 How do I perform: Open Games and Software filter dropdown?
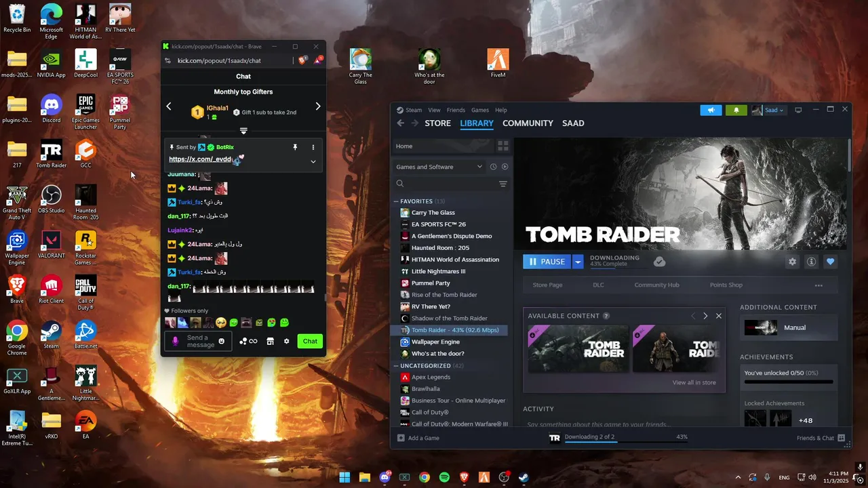(439, 167)
